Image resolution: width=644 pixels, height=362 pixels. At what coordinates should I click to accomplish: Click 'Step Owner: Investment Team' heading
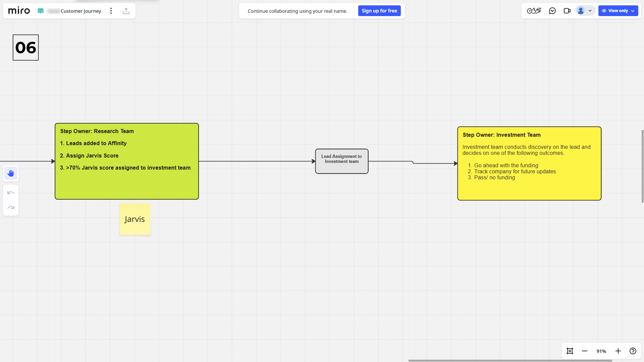(x=502, y=135)
